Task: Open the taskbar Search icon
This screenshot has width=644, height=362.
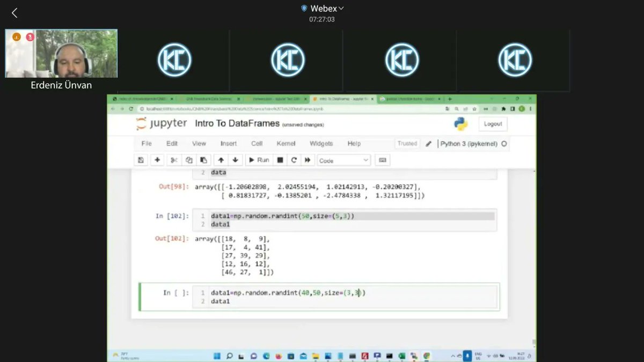Action: click(229, 356)
